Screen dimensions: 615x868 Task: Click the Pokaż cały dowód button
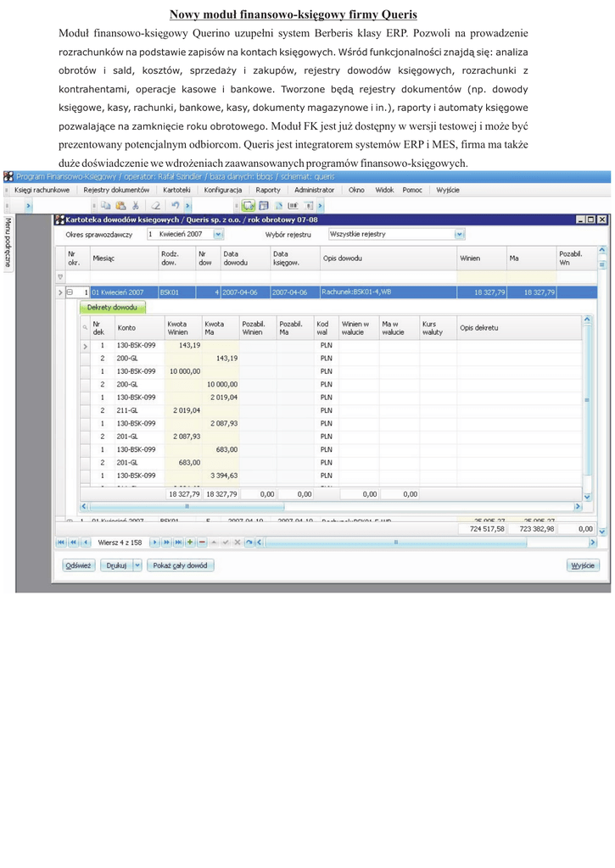(x=180, y=565)
